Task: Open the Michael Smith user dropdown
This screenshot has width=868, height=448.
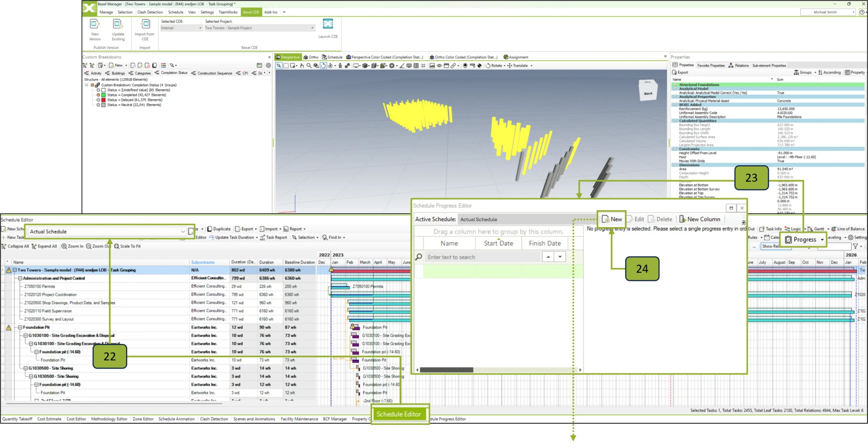Action: [x=828, y=12]
